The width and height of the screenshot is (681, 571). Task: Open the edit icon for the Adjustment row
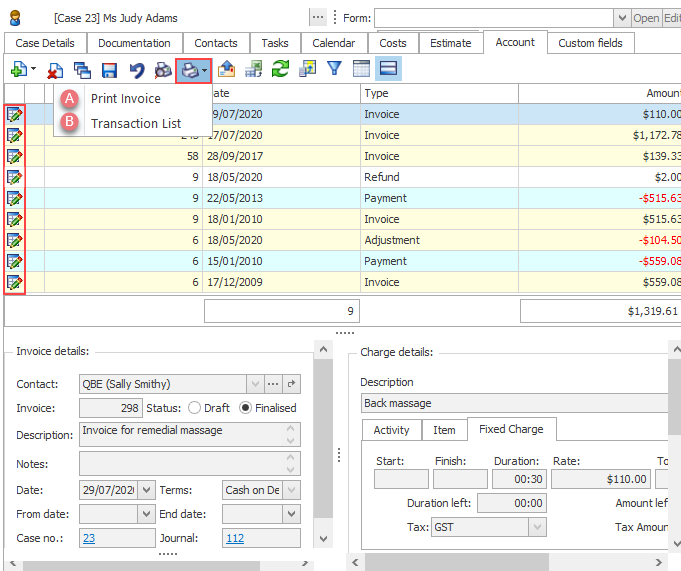[15, 240]
